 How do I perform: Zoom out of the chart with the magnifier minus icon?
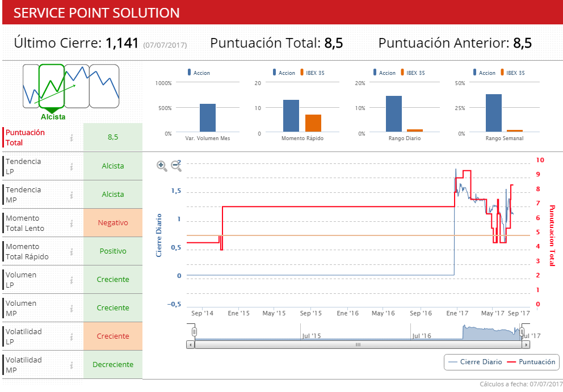coord(177,166)
